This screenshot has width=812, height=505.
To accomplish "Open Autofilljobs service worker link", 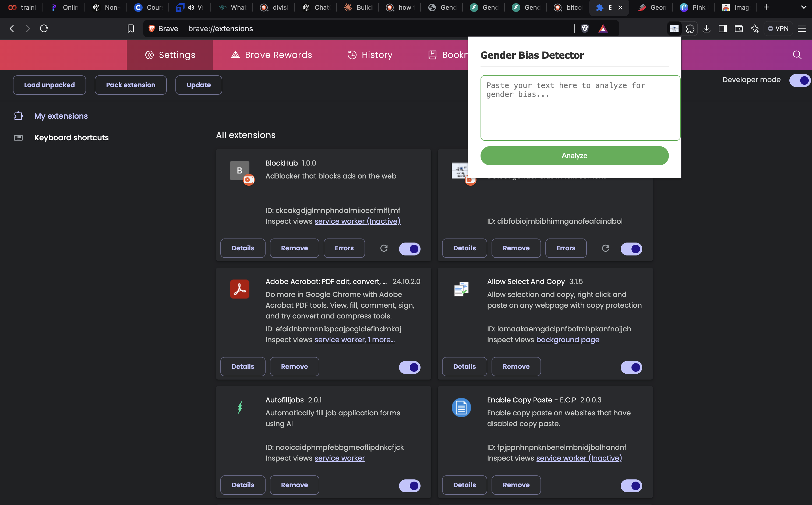I will tap(340, 458).
